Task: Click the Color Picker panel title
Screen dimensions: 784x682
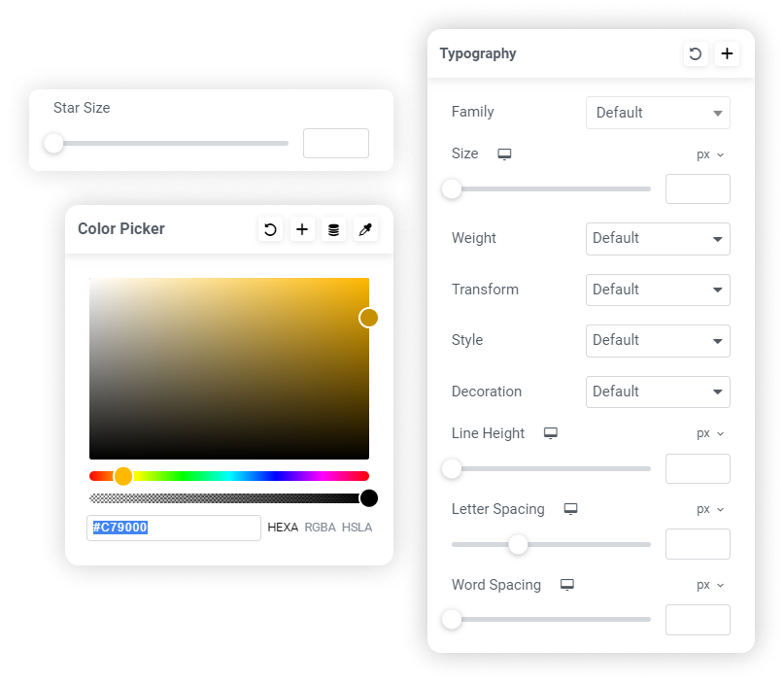Action: (x=121, y=229)
